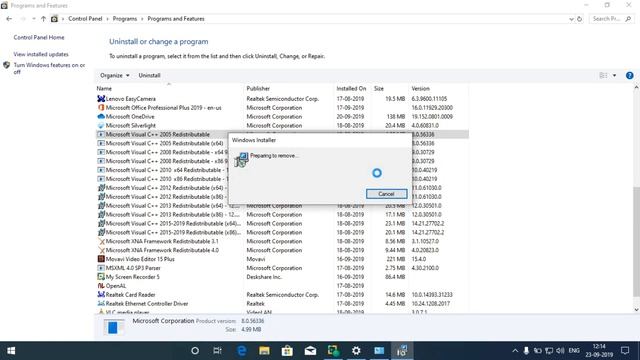Click the vertical scrollbar of program list

[x=636, y=242]
